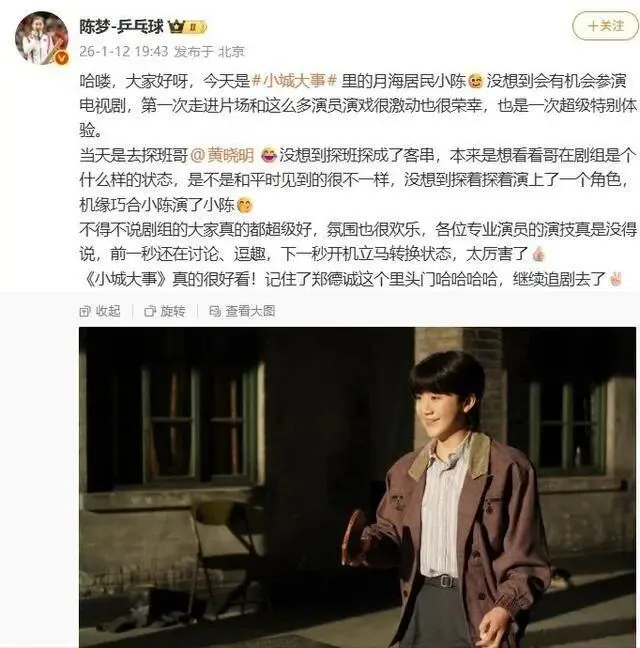Open the @黄晓明 mention link
The height and width of the screenshot is (648, 640).
(222, 155)
